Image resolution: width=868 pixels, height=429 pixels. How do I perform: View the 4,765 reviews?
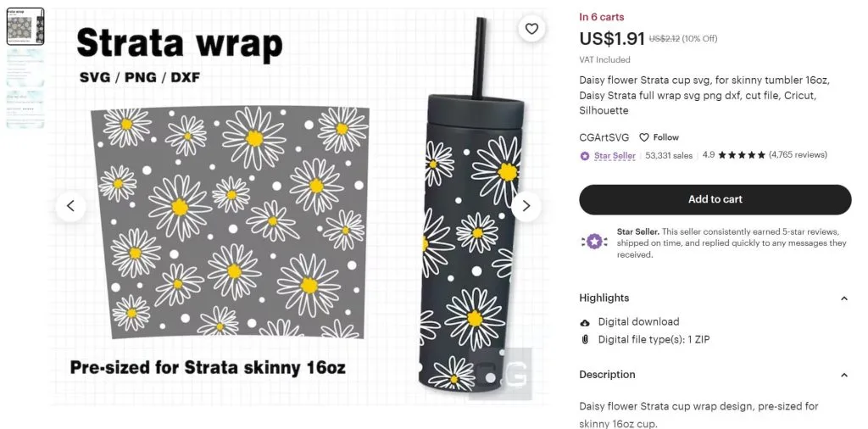click(x=798, y=155)
